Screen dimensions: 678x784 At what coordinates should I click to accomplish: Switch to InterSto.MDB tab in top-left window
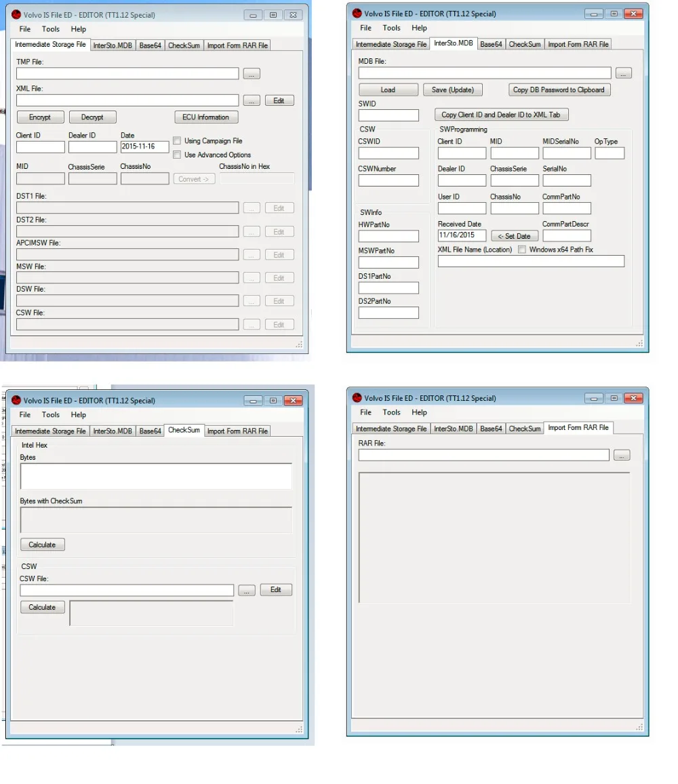[x=113, y=45]
